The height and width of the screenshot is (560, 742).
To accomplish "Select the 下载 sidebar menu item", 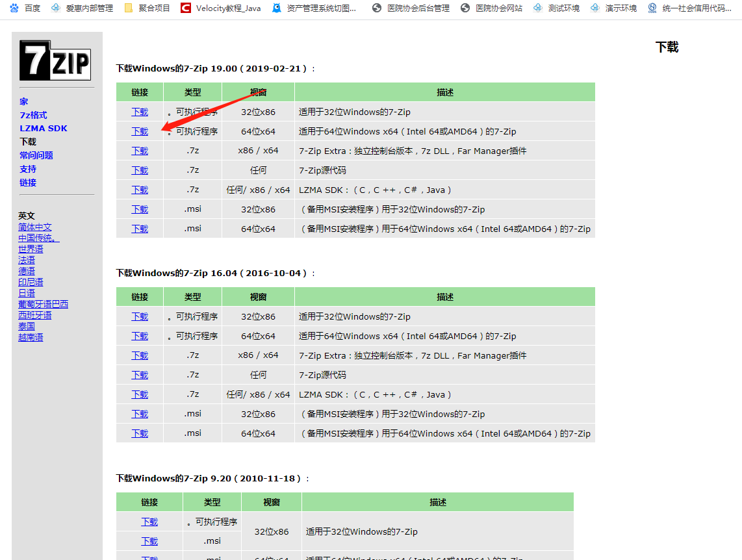I will coord(28,142).
